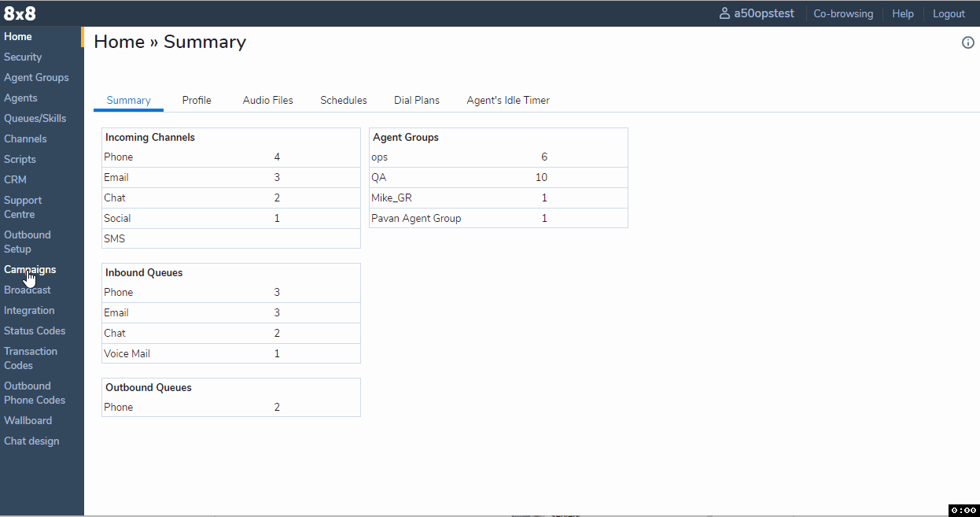Click the 8x8 logo

[x=20, y=13]
